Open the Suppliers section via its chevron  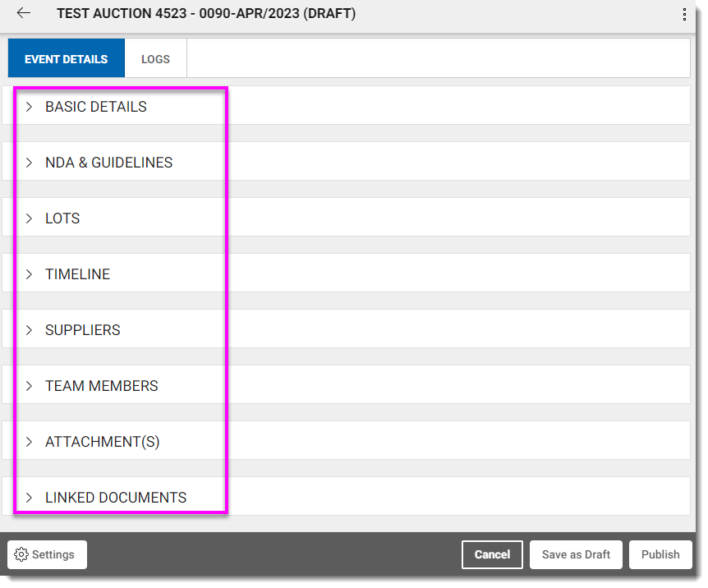pyautogui.click(x=29, y=330)
